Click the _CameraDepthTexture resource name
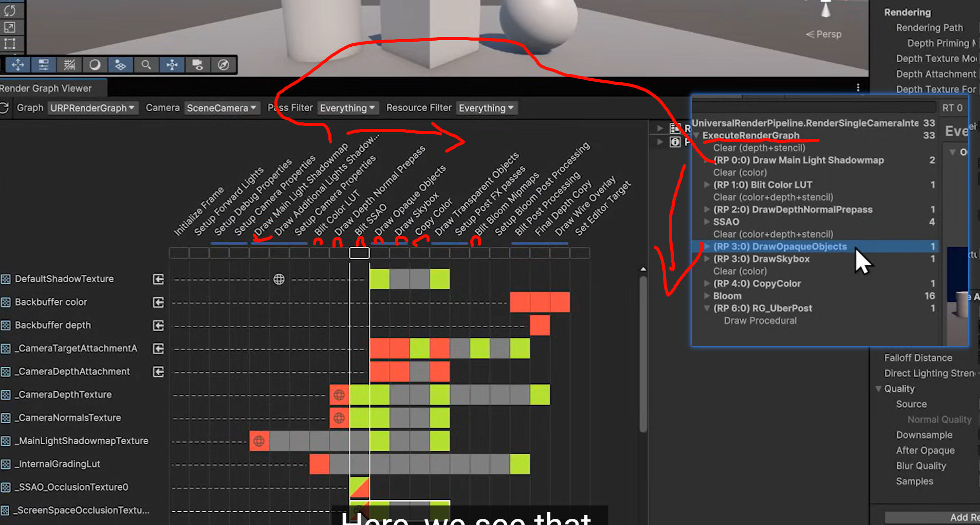Screen dimensions: 980x525 pos(63,395)
